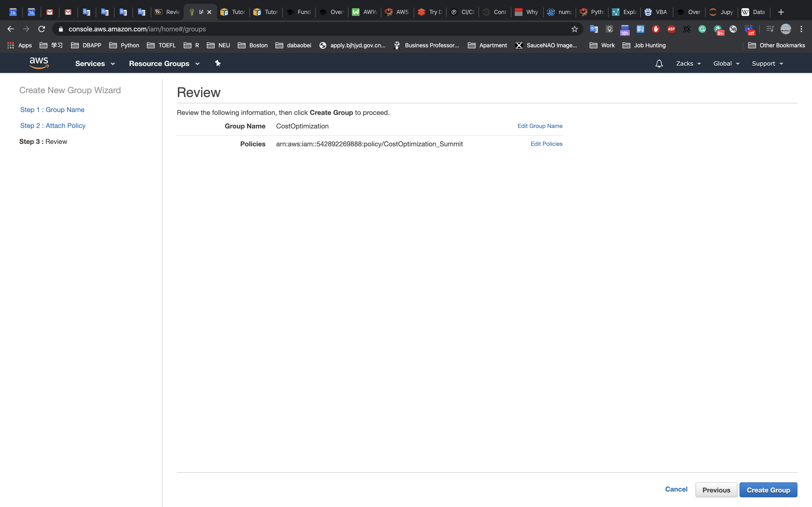Open the AWS notifications bell

(x=659, y=64)
